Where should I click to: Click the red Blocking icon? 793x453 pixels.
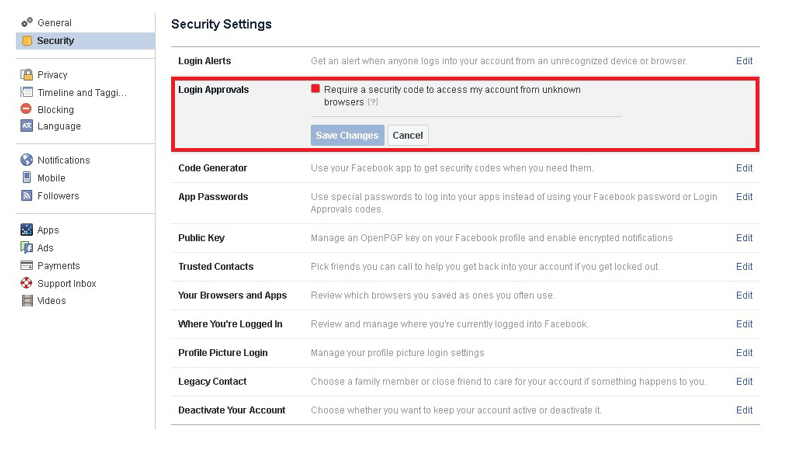point(26,109)
